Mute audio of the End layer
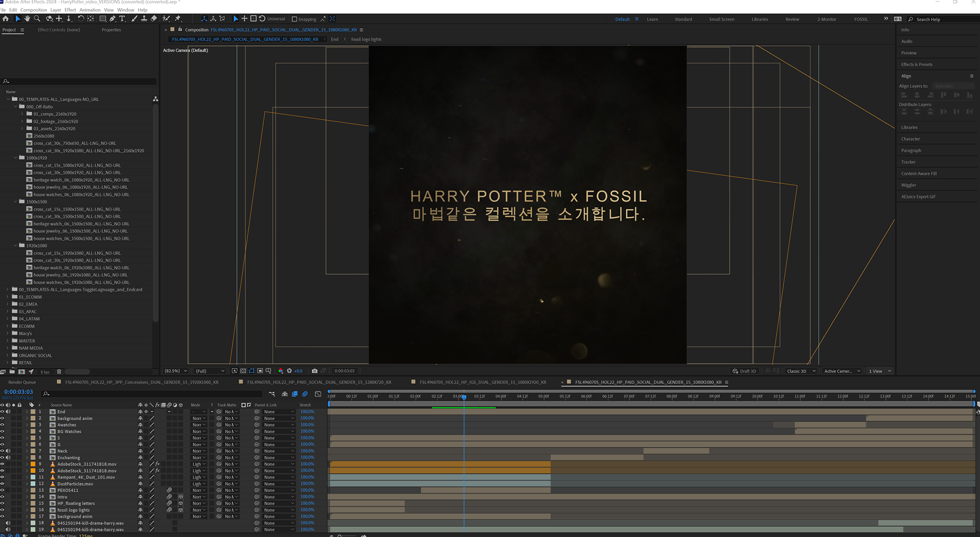Image resolution: width=980 pixels, height=537 pixels. (8, 411)
